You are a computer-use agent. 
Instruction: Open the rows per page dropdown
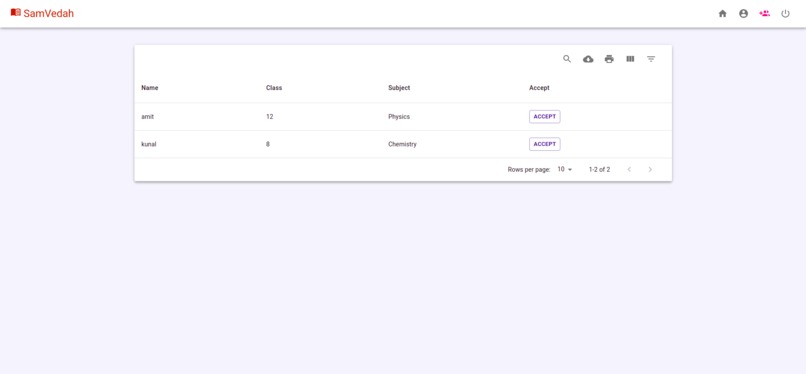pos(565,169)
